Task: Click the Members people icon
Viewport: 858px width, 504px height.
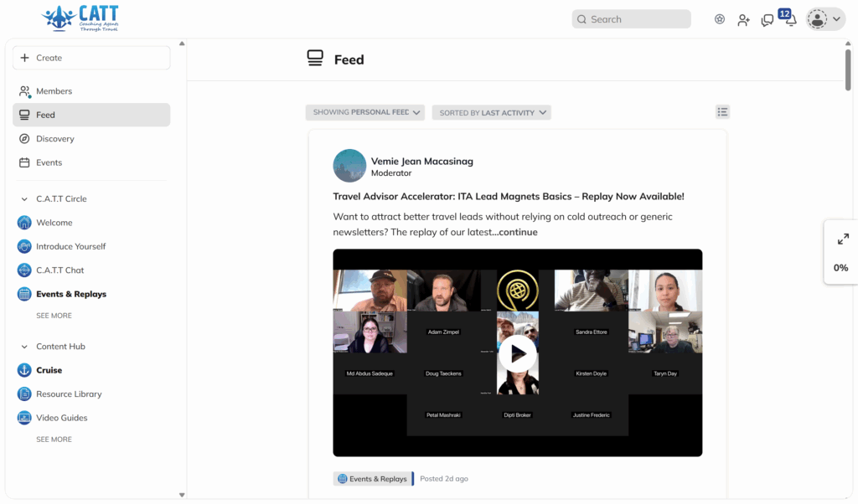Action: (24, 91)
